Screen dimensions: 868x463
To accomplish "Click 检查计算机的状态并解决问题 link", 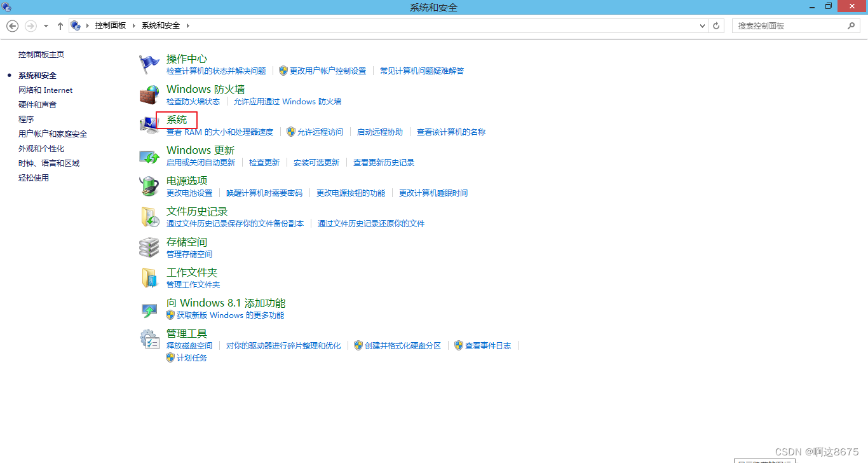I will [216, 71].
